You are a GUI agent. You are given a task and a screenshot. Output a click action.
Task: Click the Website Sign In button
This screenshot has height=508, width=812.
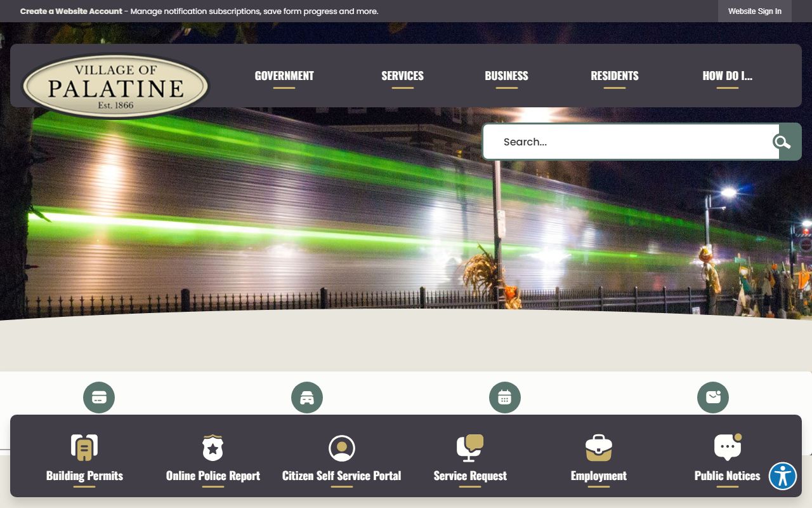point(755,11)
